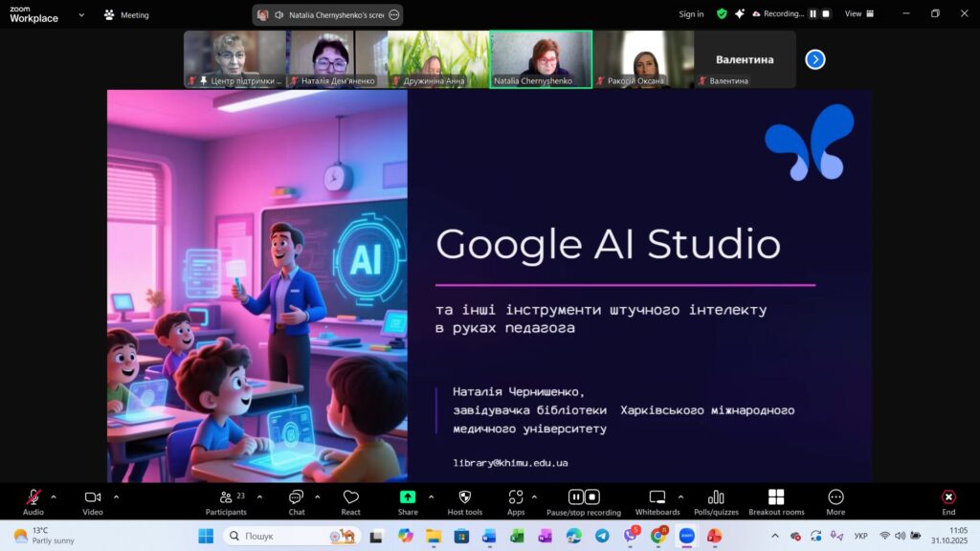Image resolution: width=980 pixels, height=551 pixels.
Task: Open Whiteboards from the toolbar
Action: 657,501
